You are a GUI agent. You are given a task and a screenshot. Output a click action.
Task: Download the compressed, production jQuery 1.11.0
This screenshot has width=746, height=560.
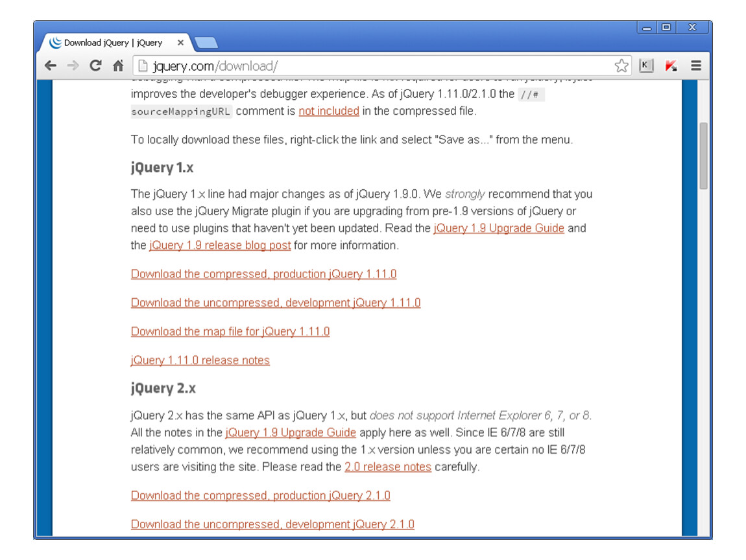[x=263, y=274]
